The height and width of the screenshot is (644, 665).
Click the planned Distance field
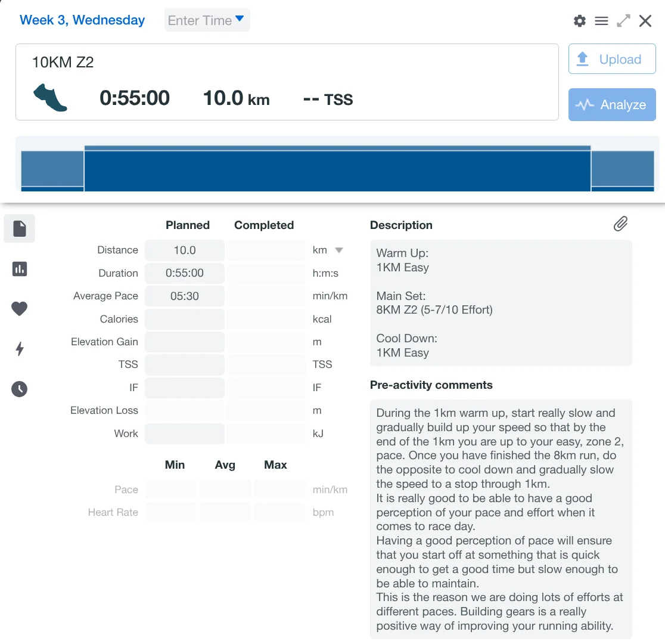pos(185,250)
